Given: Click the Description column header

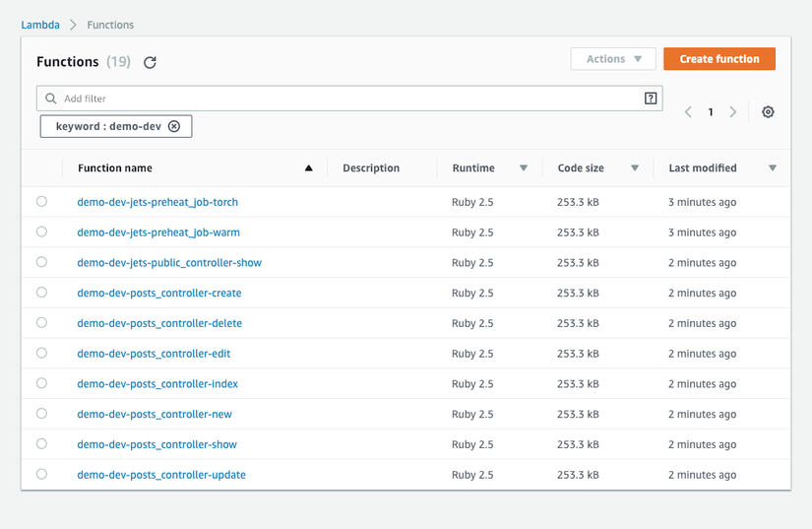Looking at the screenshot, I should pos(371,168).
